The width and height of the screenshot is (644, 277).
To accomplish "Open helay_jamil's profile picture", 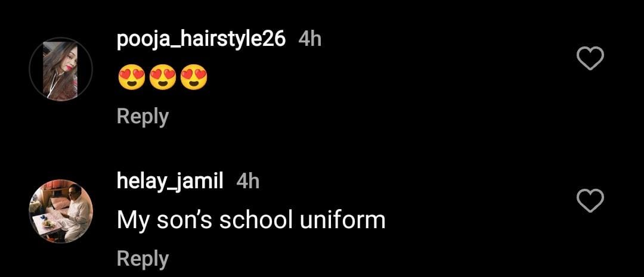I will (x=61, y=211).
